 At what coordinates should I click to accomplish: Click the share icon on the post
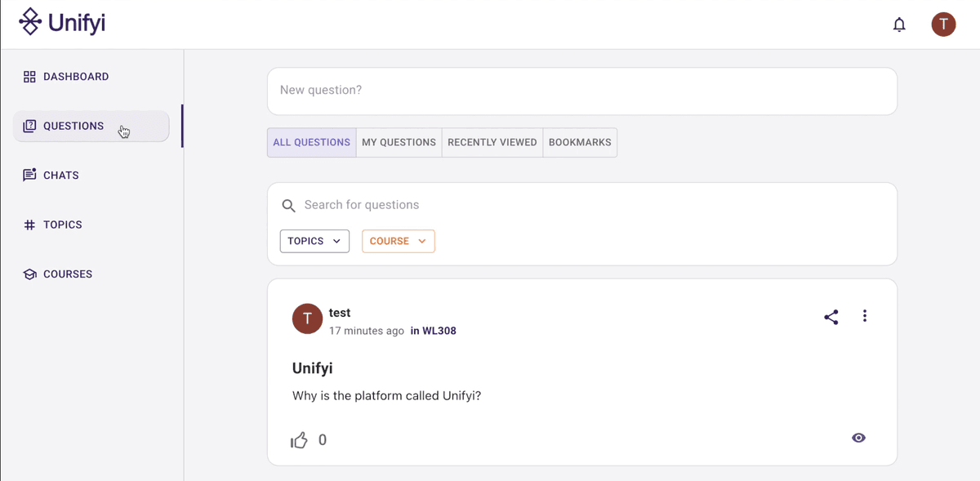(x=831, y=318)
